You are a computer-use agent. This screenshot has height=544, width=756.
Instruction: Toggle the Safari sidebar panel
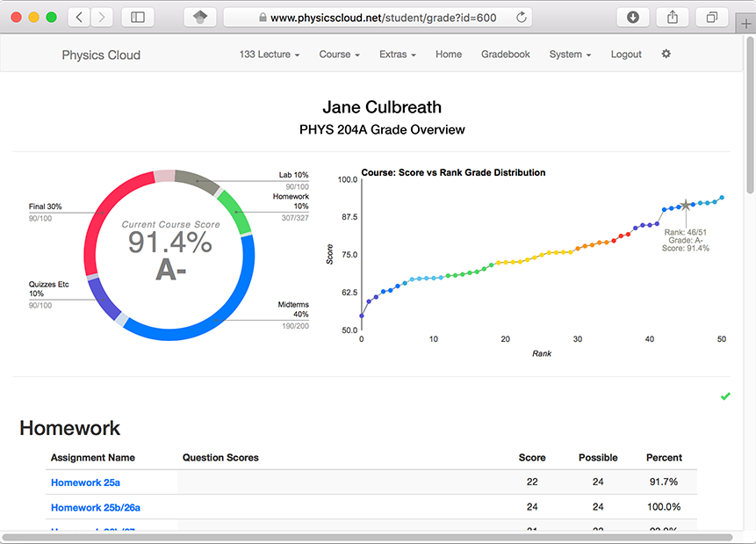pyautogui.click(x=137, y=17)
